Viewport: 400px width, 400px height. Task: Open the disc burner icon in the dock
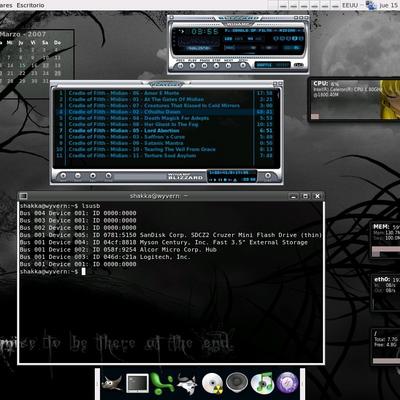pyautogui.click(x=212, y=383)
